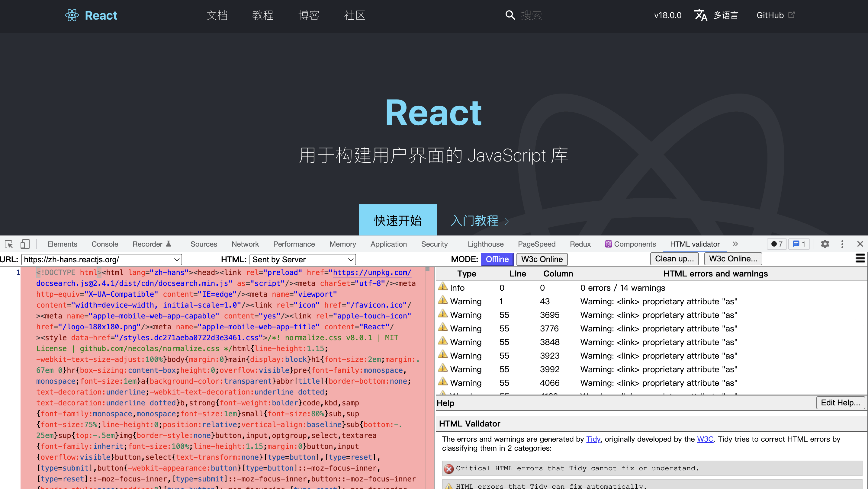Click the Clean up... button
The height and width of the screenshot is (489, 868).
coord(674,259)
